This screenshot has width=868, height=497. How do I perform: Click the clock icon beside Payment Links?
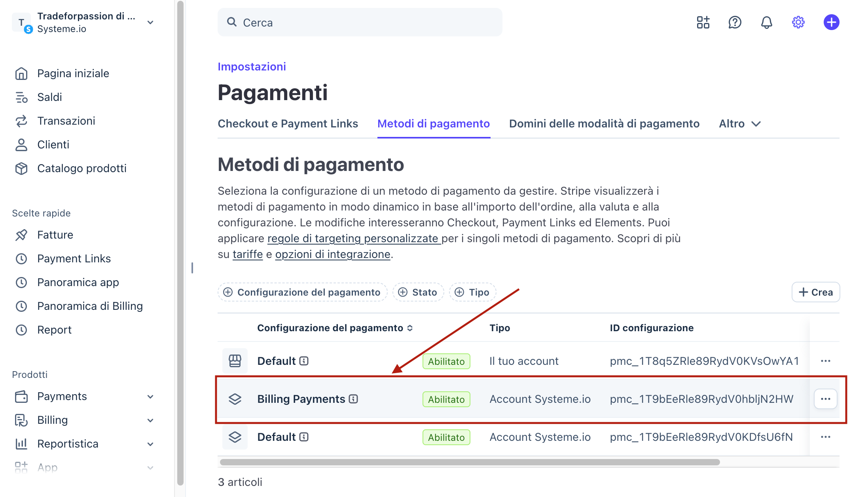(x=21, y=259)
